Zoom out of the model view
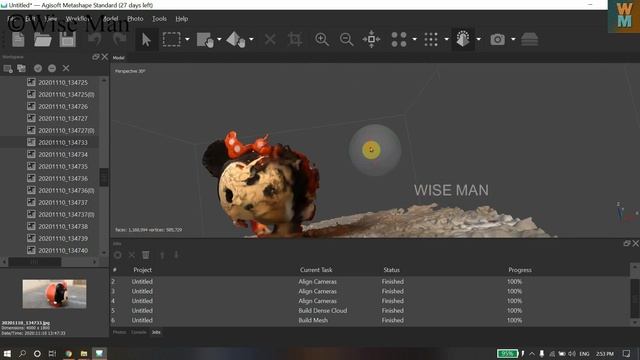This screenshot has height=360, width=640. [346, 40]
